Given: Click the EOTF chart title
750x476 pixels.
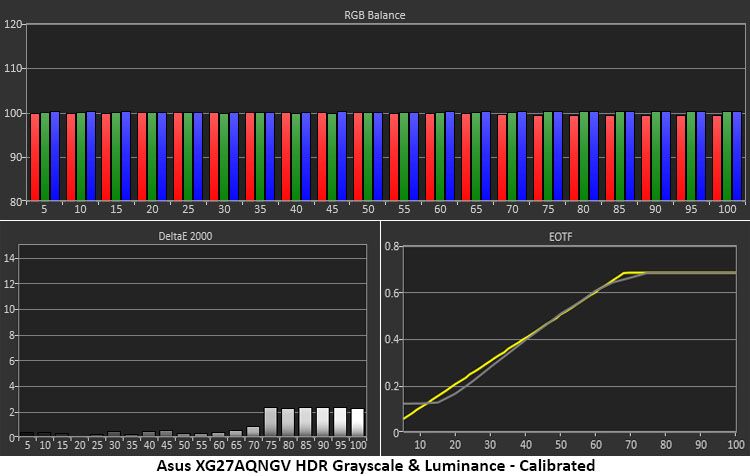Looking at the screenshot, I should pyautogui.click(x=560, y=237).
